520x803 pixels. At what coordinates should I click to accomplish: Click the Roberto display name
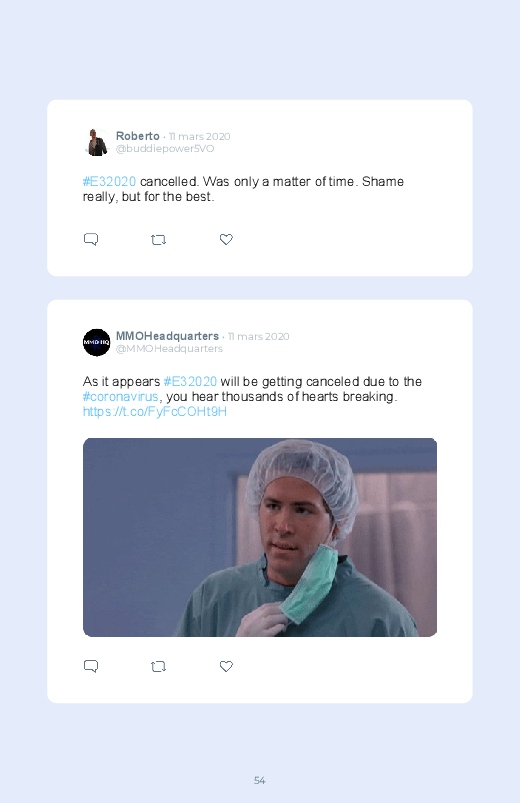pyautogui.click(x=137, y=136)
